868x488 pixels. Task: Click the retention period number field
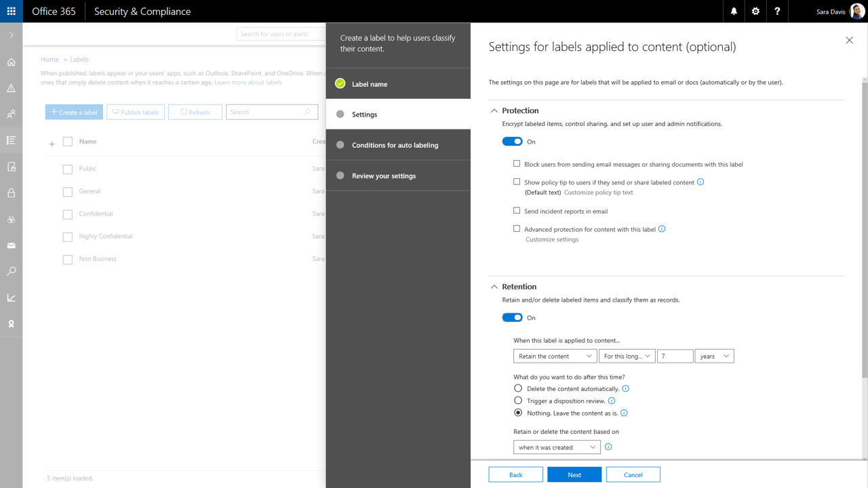[x=675, y=356]
